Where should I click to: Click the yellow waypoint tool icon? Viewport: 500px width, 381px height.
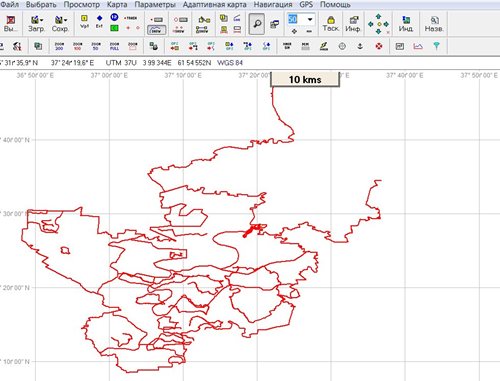(x=84, y=20)
